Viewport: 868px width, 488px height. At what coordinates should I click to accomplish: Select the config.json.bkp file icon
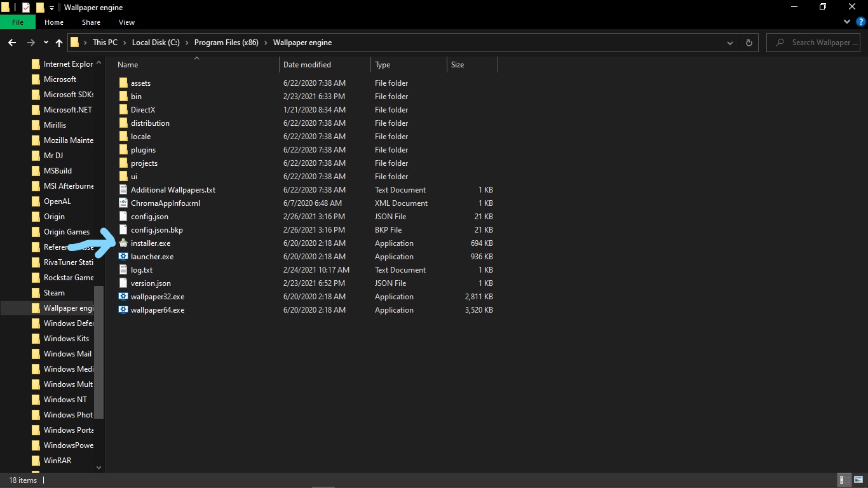pos(123,230)
